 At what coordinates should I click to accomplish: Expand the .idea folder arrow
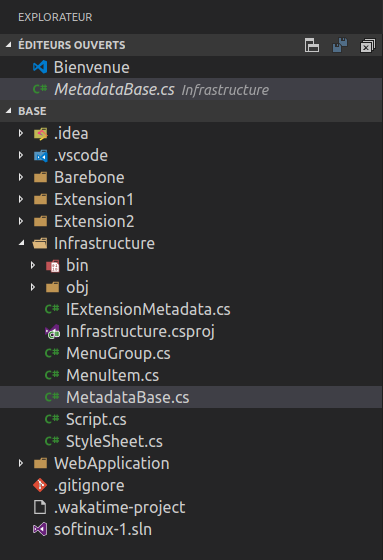(21, 133)
